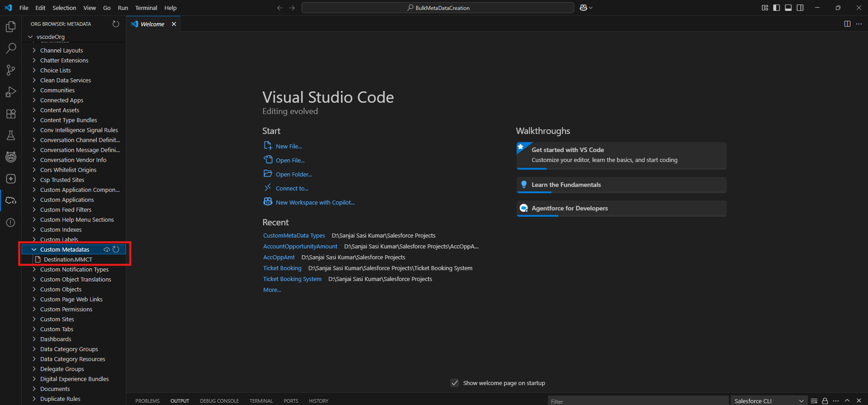Click the Open Folder... link
This screenshot has width=868, height=405.
click(293, 174)
